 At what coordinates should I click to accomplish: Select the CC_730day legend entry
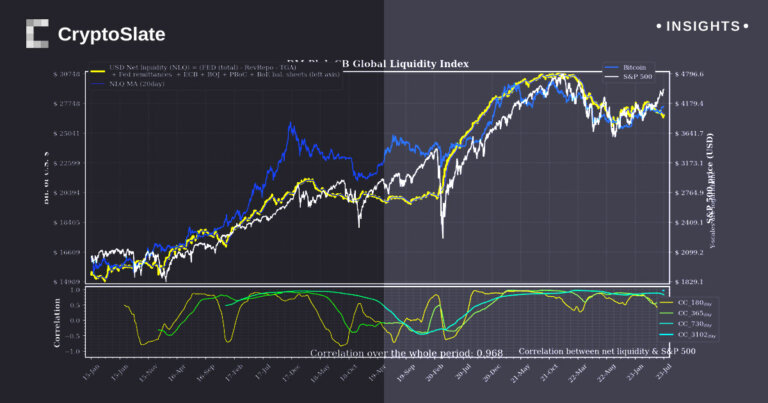688,324
